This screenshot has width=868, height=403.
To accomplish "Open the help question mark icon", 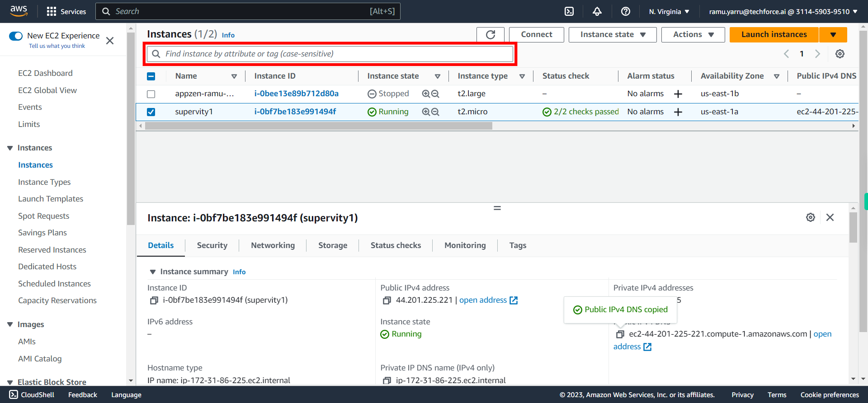I will [x=626, y=11].
